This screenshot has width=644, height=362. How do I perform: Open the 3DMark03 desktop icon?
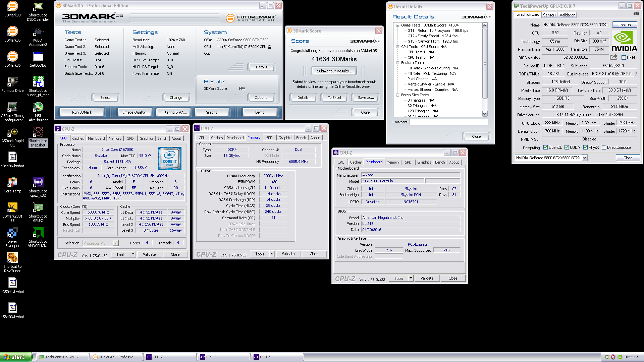point(12,9)
